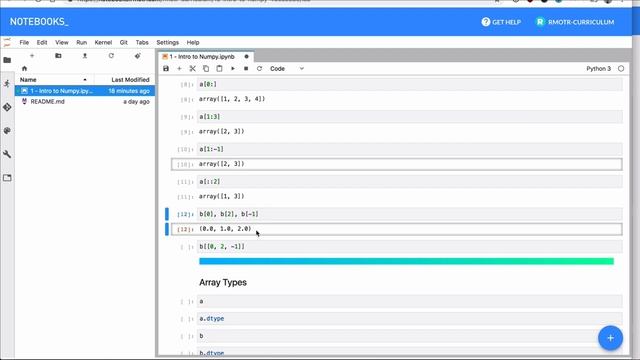Select README.md in the file browser

pos(85,102)
